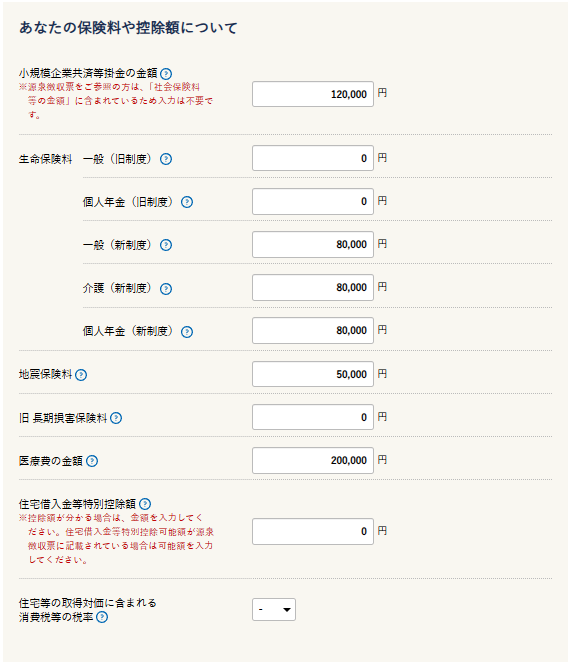572x667 pixels.
Task: Show help for 住宅借入金等特別控除額
Action: [145, 504]
